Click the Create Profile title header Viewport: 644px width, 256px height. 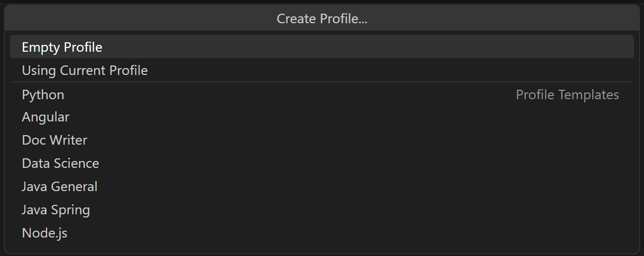tap(322, 19)
